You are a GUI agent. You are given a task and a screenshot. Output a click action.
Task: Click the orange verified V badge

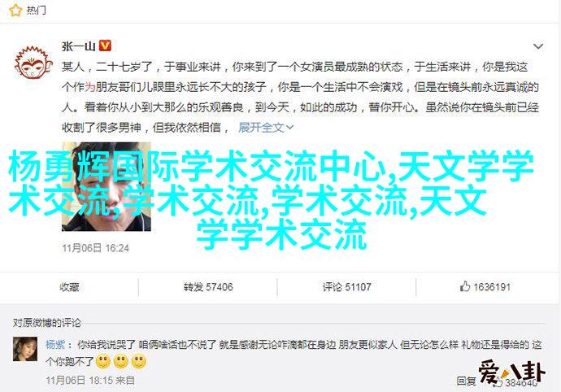[x=105, y=46]
